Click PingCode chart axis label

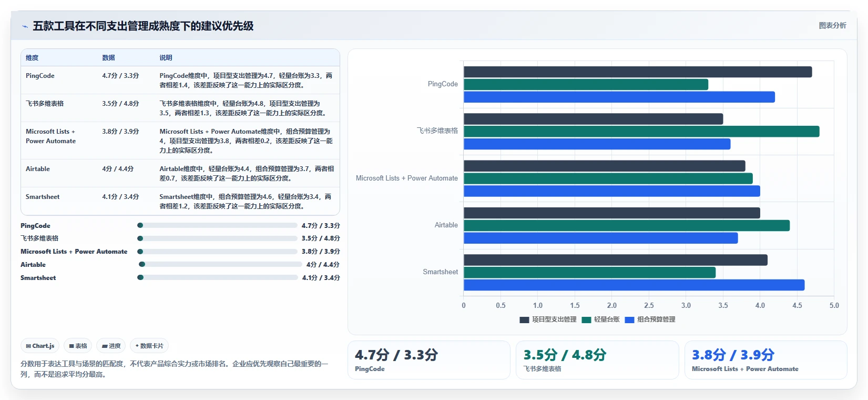(443, 84)
